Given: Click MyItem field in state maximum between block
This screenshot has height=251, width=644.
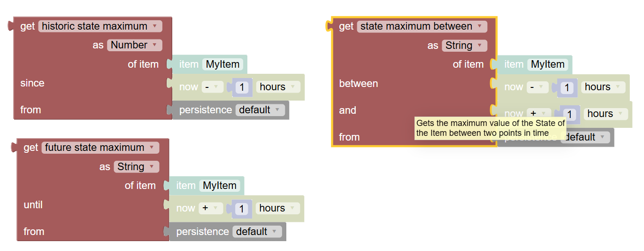Looking at the screenshot, I should [547, 64].
